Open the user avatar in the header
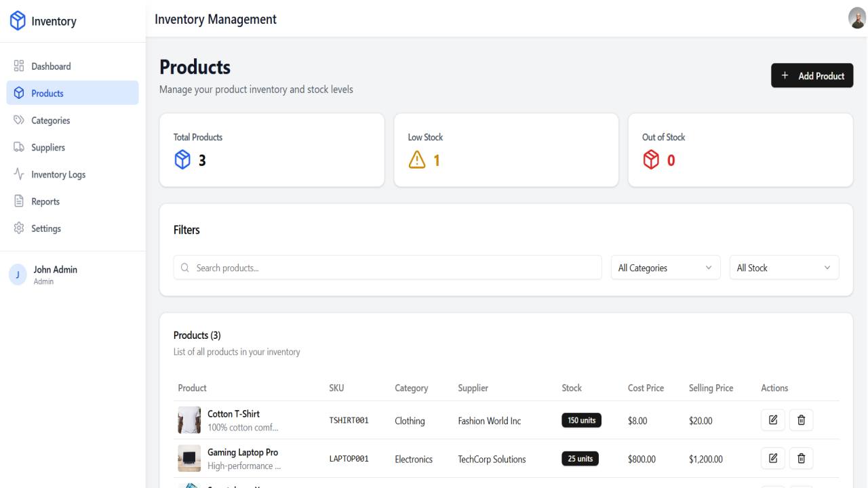The image size is (868, 488). 857,18
